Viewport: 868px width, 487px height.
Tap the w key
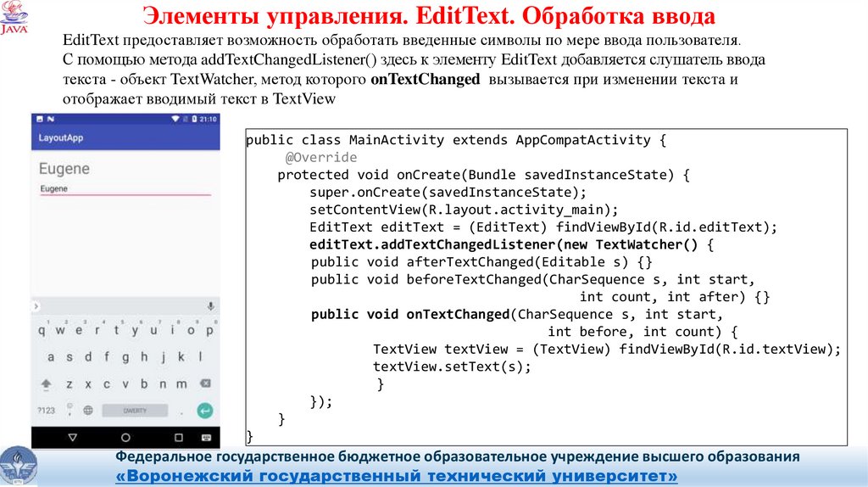point(60,330)
